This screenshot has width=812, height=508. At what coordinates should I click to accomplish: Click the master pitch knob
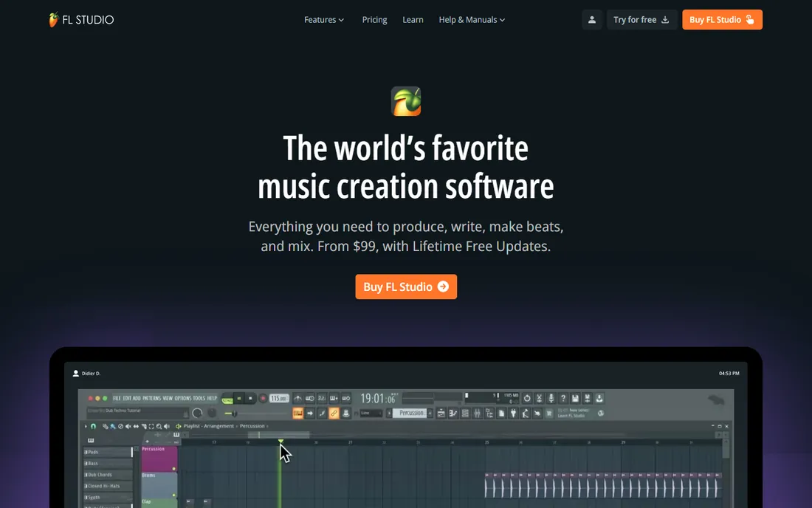(213, 413)
